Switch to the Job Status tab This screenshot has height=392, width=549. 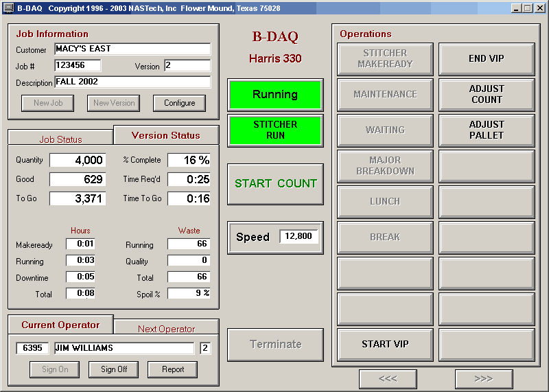60,138
